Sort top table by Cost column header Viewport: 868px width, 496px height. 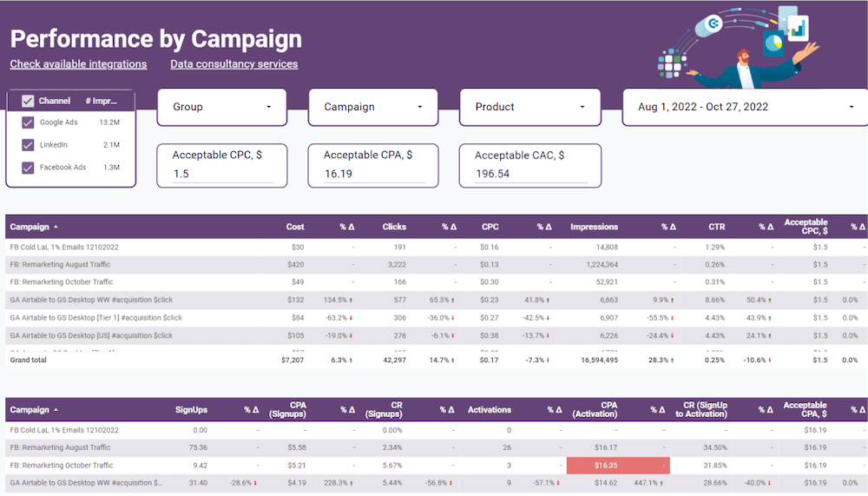point(295,227)
